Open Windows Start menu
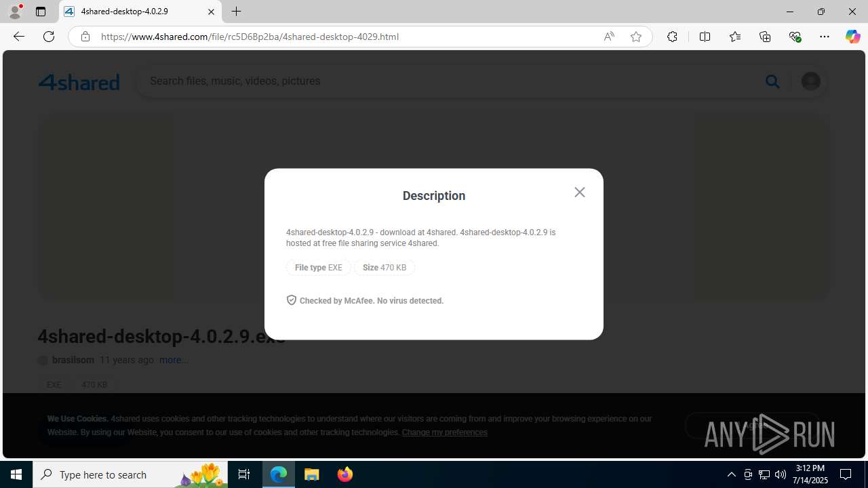This screenshot has height=488, width=868. click(16, 474)
